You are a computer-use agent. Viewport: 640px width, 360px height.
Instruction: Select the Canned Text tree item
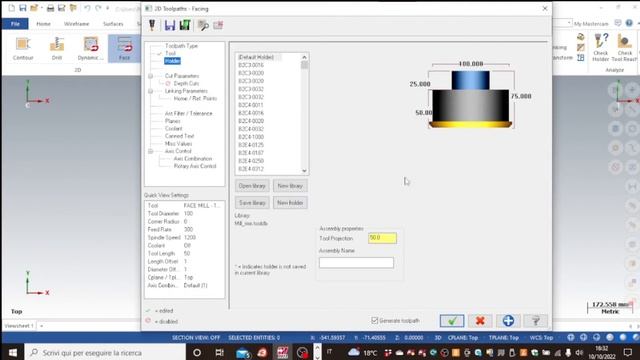[179, 136]
